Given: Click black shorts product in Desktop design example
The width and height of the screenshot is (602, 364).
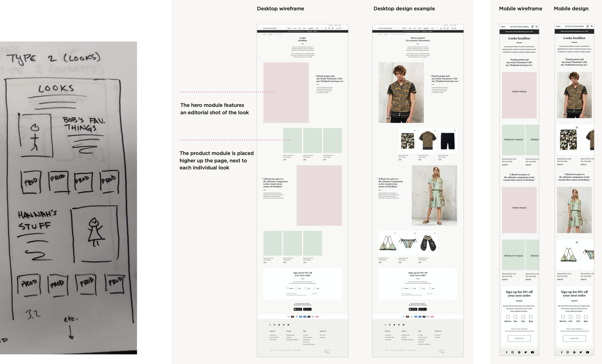Looking at the screenshot, I should point(448,141).
